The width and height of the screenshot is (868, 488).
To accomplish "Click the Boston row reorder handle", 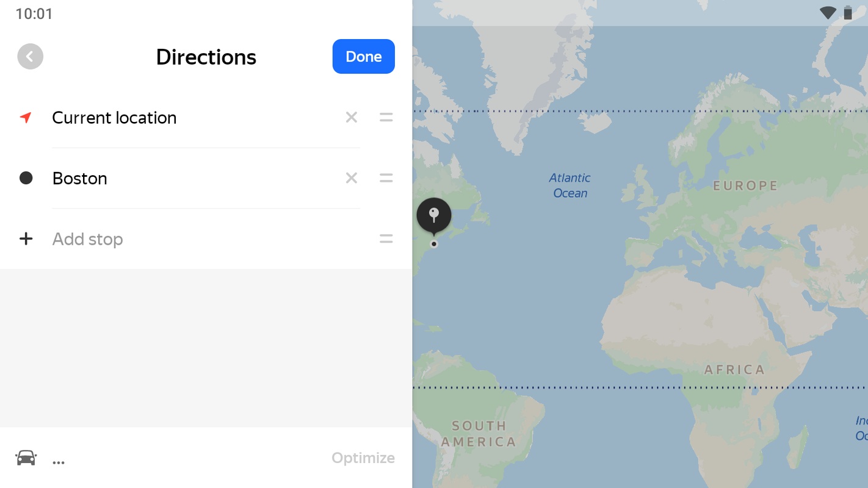I will 386,178.
